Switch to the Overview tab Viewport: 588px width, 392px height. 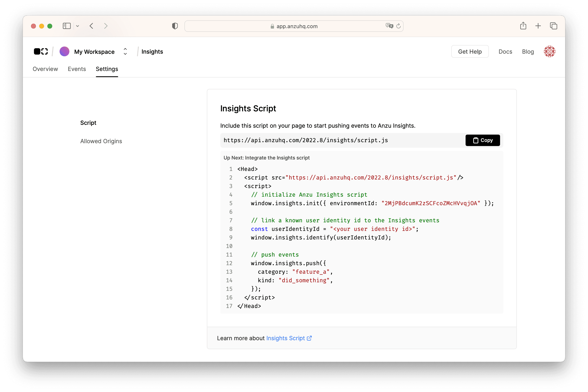[x=45, y=69]
